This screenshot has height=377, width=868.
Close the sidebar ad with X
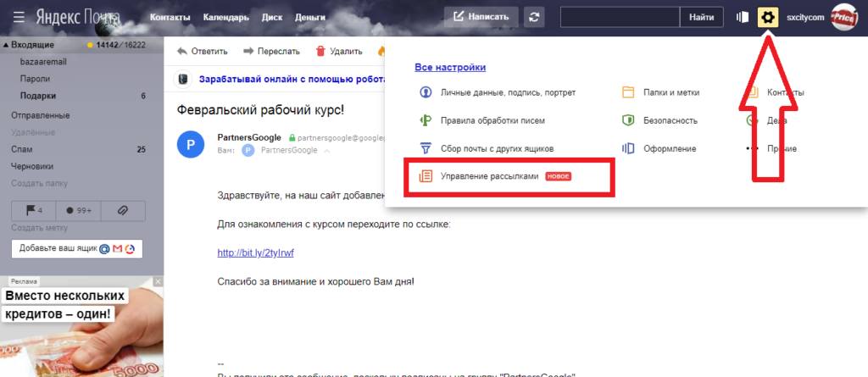[159, 281]
